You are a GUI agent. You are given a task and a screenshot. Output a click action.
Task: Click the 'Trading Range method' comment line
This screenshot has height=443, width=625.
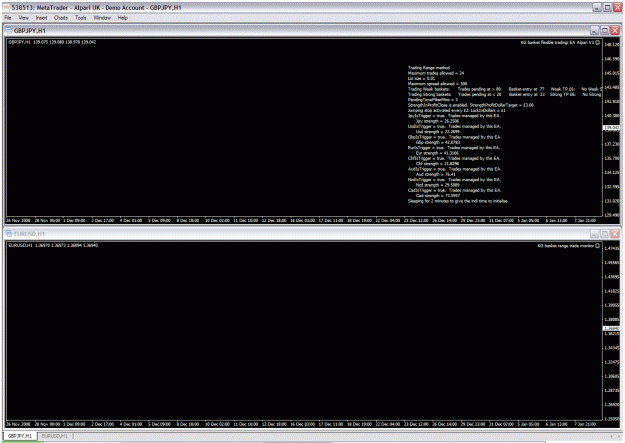click(x=429, y=68)
